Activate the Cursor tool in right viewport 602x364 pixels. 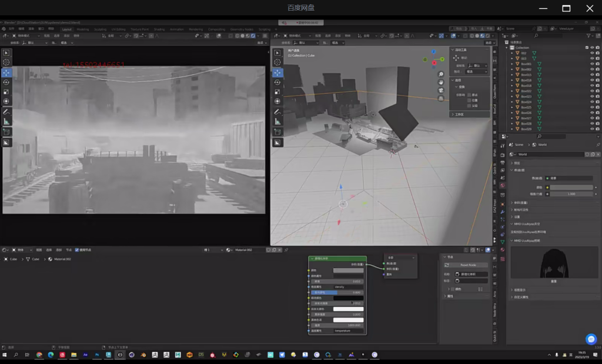(277, 62)
